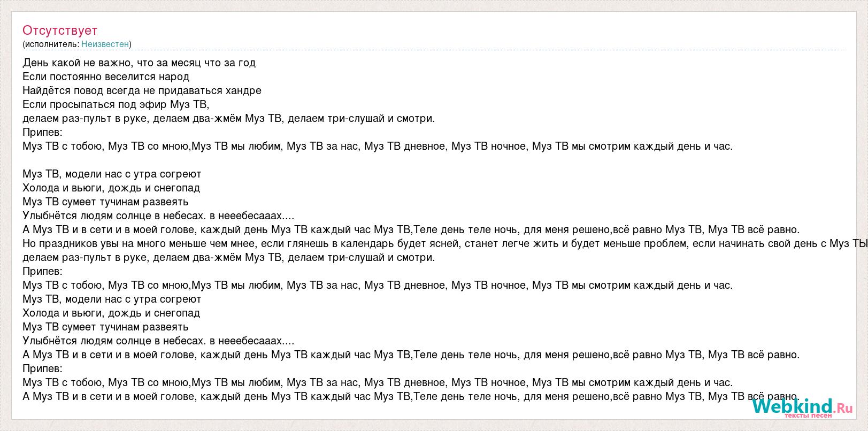Click the first Муз ТВ сумеет тучинам развеять line

(105, 202)
